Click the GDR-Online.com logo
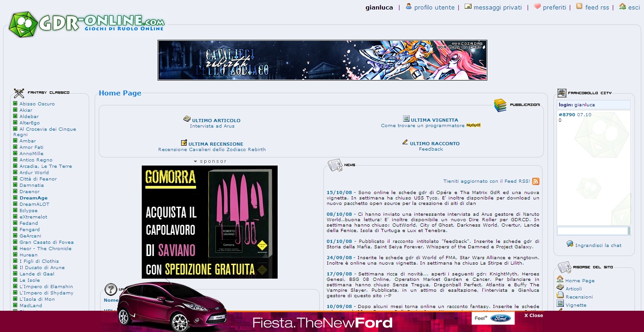Viewport: 644px width, 332px height. (x=87, y=24)
